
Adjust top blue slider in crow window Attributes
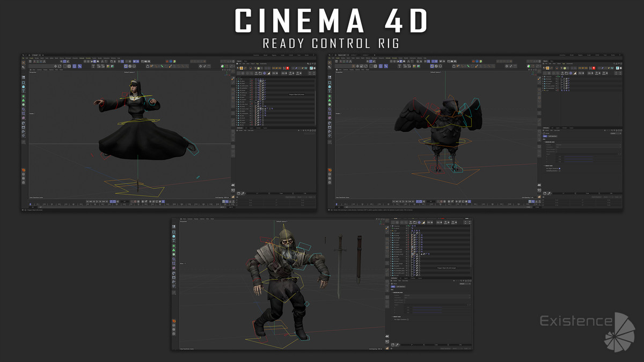click(x=579, y=157)
